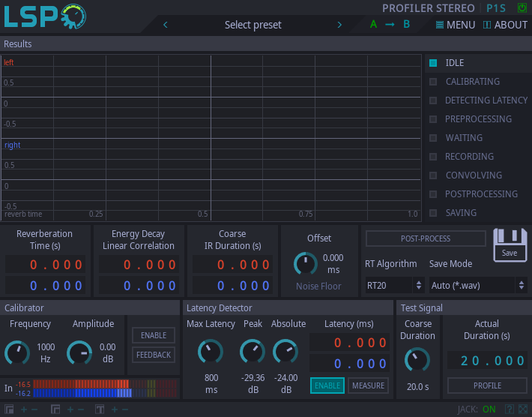Adjust the Peak threshold knob
The height and width of the screenshot is (417, 532).
coord(253,351)
